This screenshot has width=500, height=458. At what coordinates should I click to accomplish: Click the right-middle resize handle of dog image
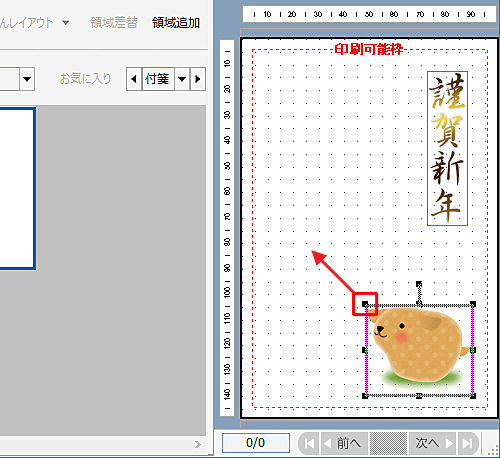[x=473, y=350]
